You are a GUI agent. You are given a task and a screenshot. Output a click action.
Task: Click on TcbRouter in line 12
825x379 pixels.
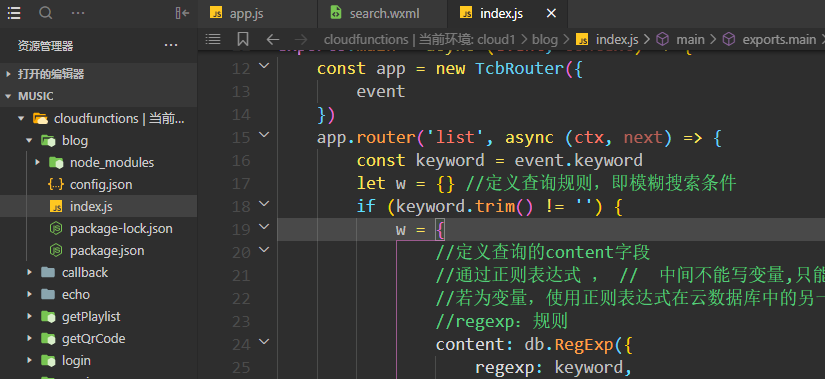pyautogui.click(x=519, y=68)
